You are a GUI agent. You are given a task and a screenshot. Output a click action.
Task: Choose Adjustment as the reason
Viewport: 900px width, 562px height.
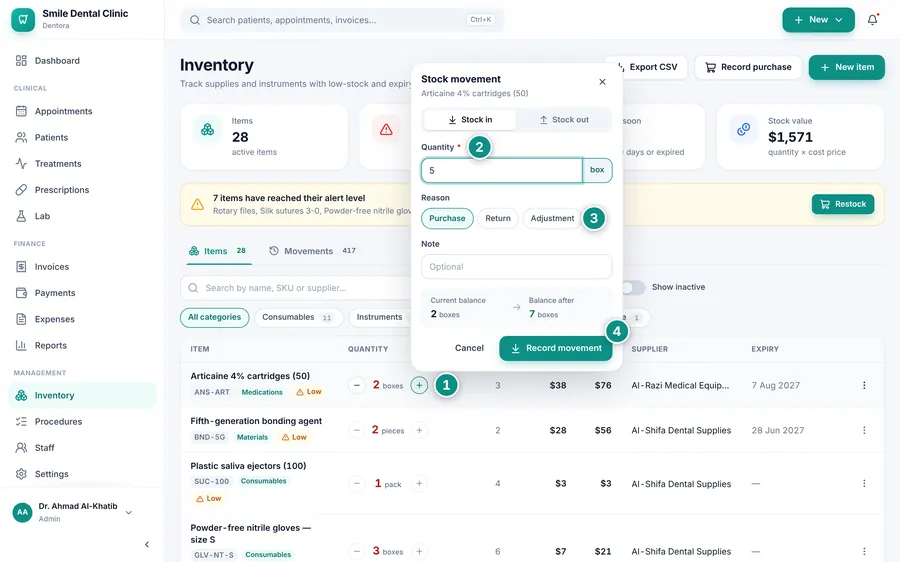click(552, 219)
